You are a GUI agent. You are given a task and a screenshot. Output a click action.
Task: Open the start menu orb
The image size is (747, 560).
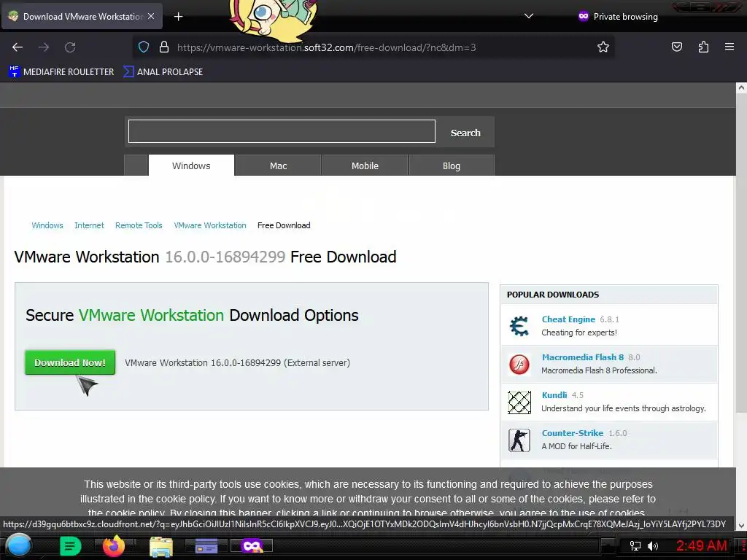(x=19, y=545)
